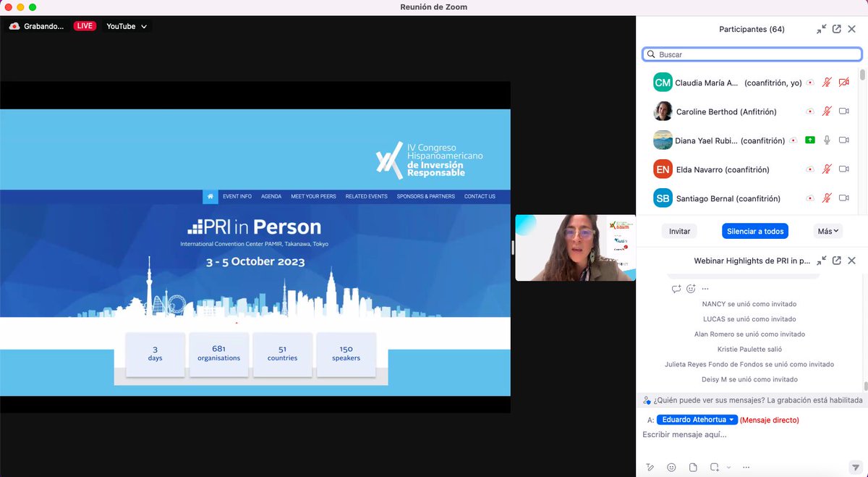Pop out the Webinar Highlights chat window
This screenshot has height=477, width=868.
tap(836, 261)
